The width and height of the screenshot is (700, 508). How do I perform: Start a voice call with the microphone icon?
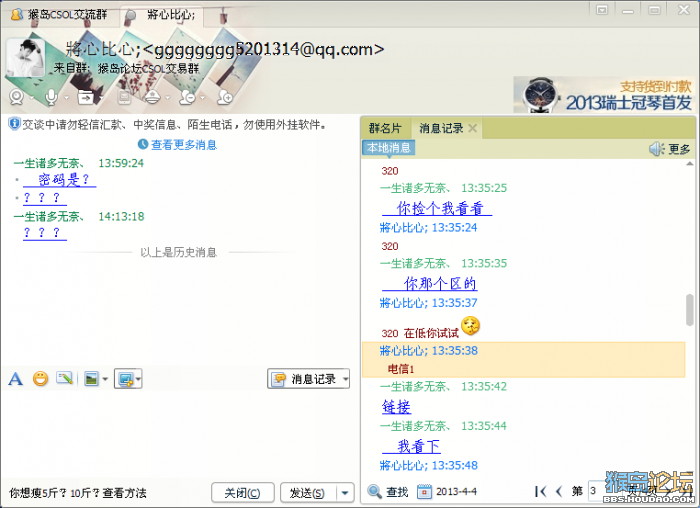click(x=52, y=97)
